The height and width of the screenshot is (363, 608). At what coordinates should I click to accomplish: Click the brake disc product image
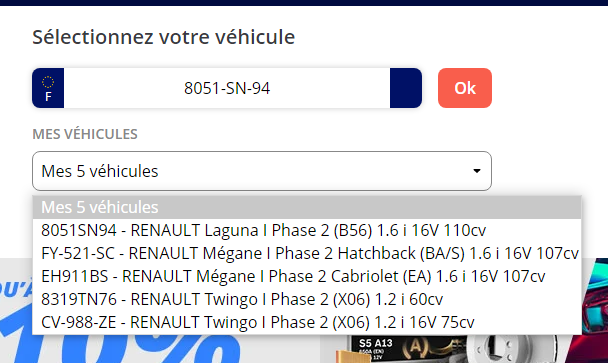coord(514,349)
